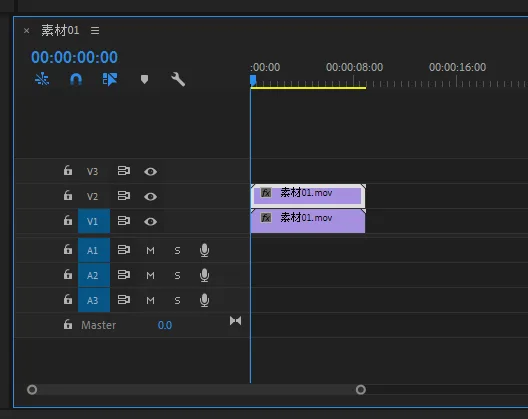Click the horizontal timeline zoom scrollbar

point(196,390)
